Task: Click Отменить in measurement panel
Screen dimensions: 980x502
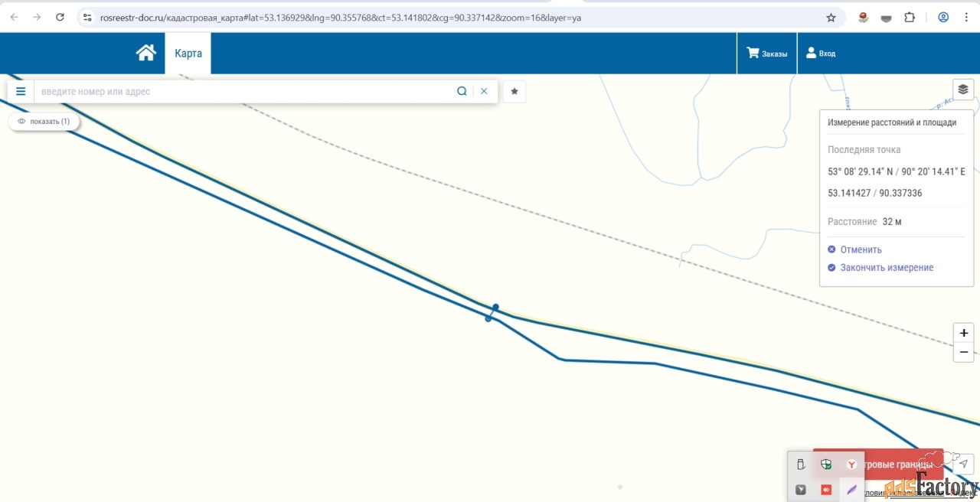Action: (x=861, y=249)
